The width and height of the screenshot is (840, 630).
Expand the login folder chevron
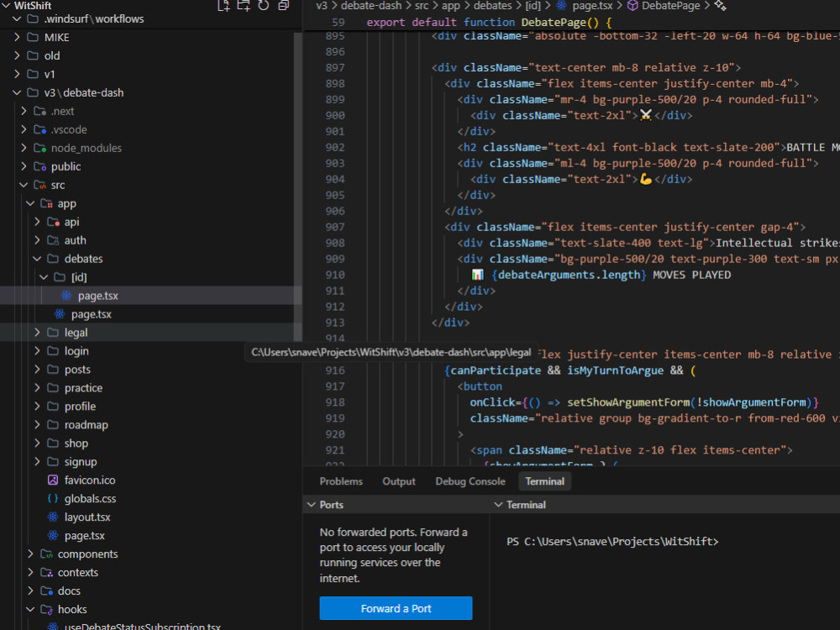tap(36, 351)
